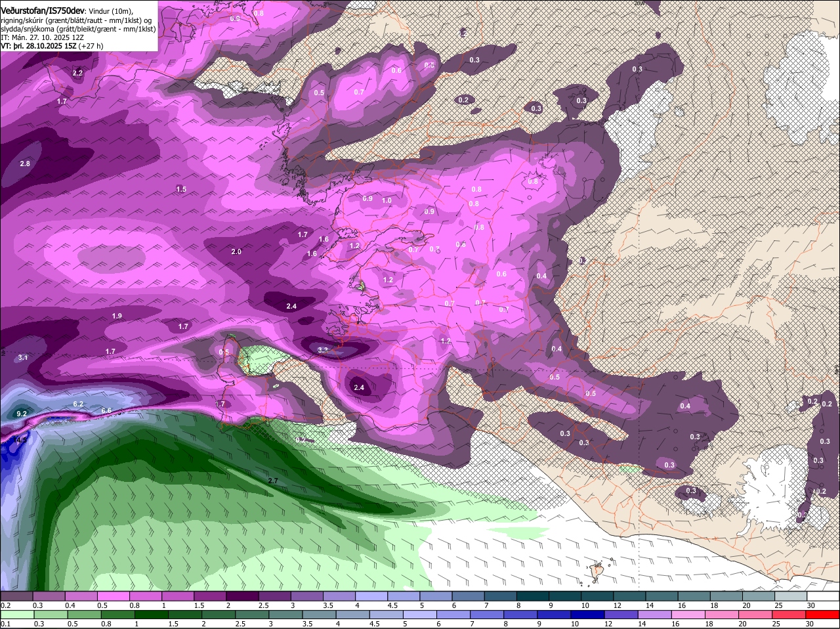Click the 2.2 value label on the map
The image size is (840, 629).
coord(77,73)
